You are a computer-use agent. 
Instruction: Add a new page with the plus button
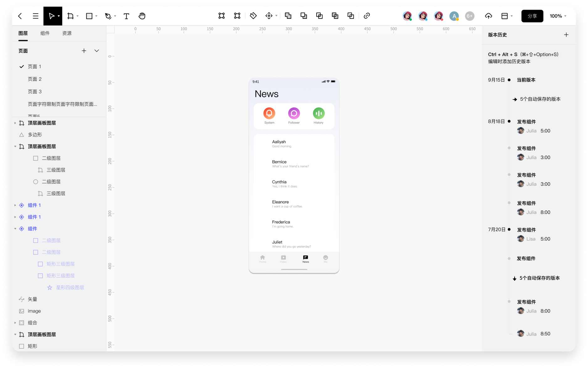coord(84,51)
